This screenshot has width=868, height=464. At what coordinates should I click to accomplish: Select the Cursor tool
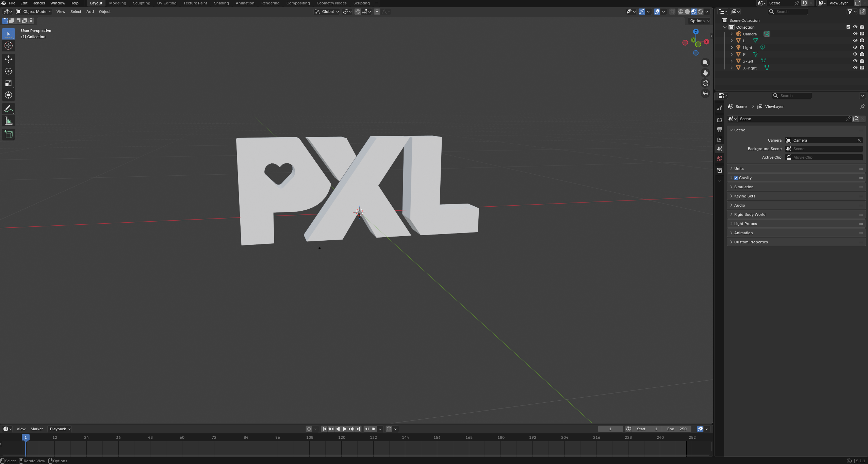click(x=9, y=46)
